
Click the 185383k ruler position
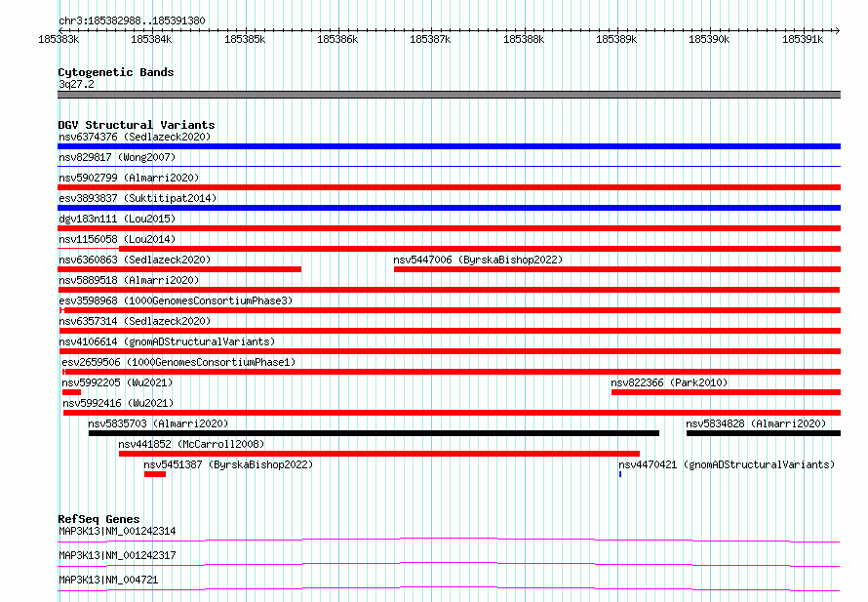click(x=59, y=39)
